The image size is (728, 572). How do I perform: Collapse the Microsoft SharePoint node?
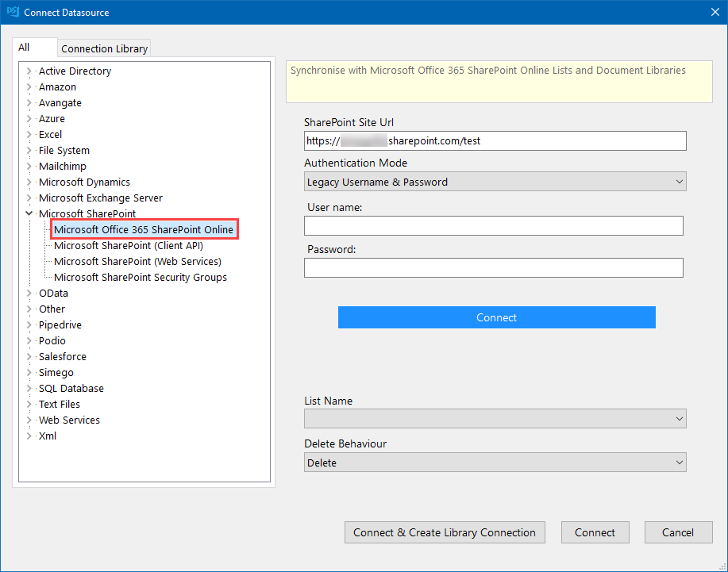[29, 213]
